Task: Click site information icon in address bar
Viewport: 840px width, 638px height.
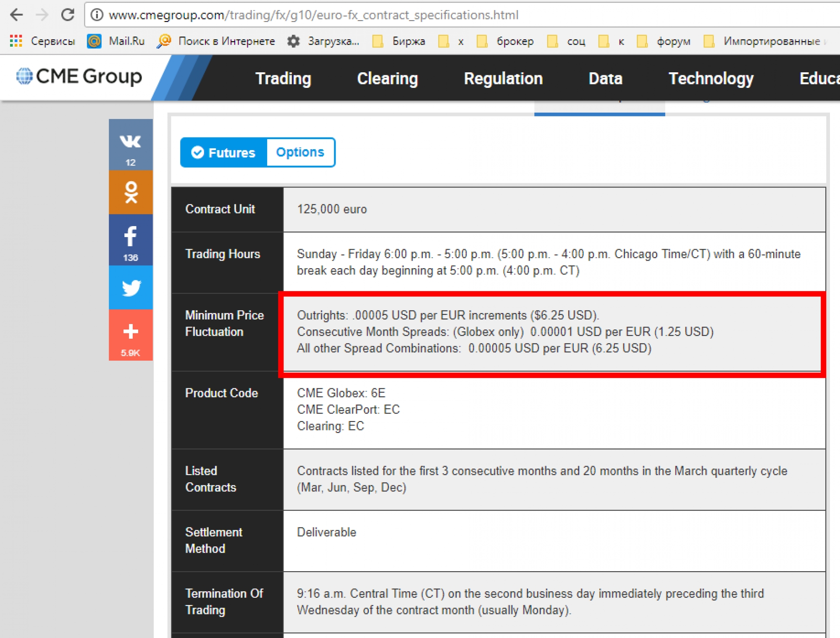Action: 97,15
